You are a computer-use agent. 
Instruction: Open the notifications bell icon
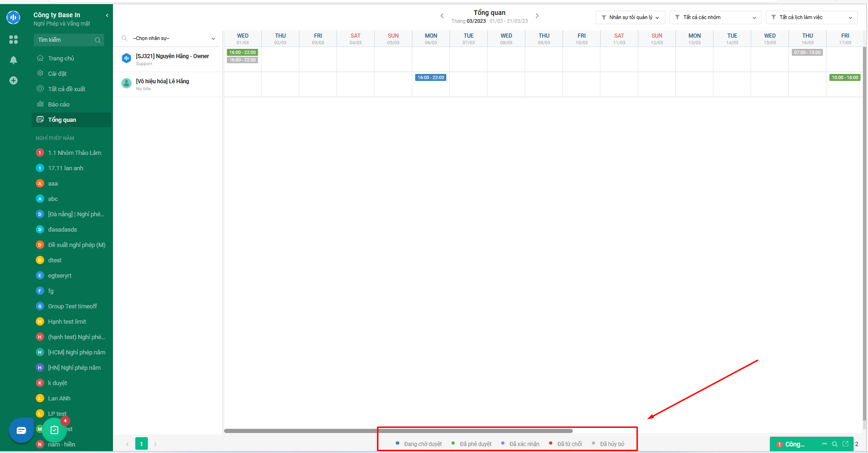click(13, 60)
